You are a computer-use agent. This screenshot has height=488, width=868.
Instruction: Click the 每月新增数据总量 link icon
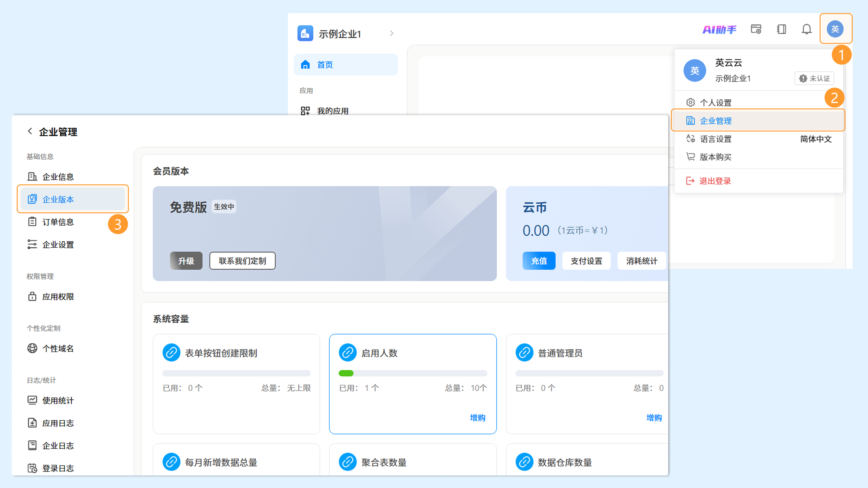pos(171,462)
